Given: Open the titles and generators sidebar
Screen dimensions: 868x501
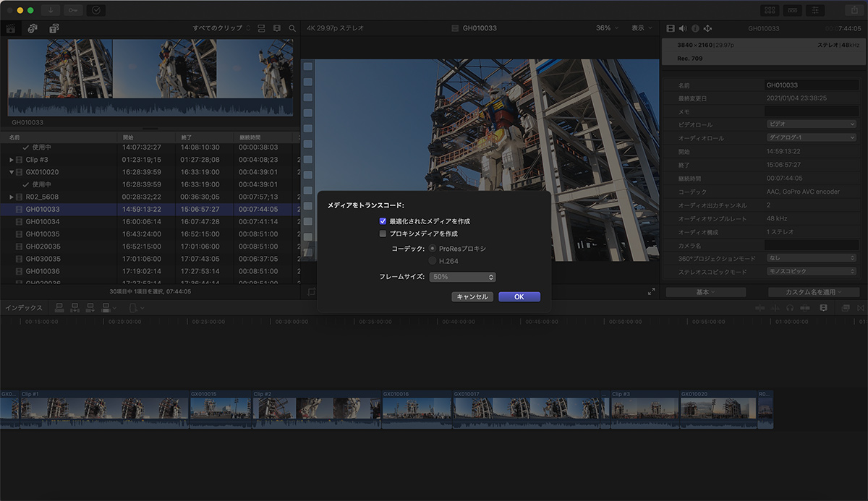Looking at the screenshot, I should [54, 28].
